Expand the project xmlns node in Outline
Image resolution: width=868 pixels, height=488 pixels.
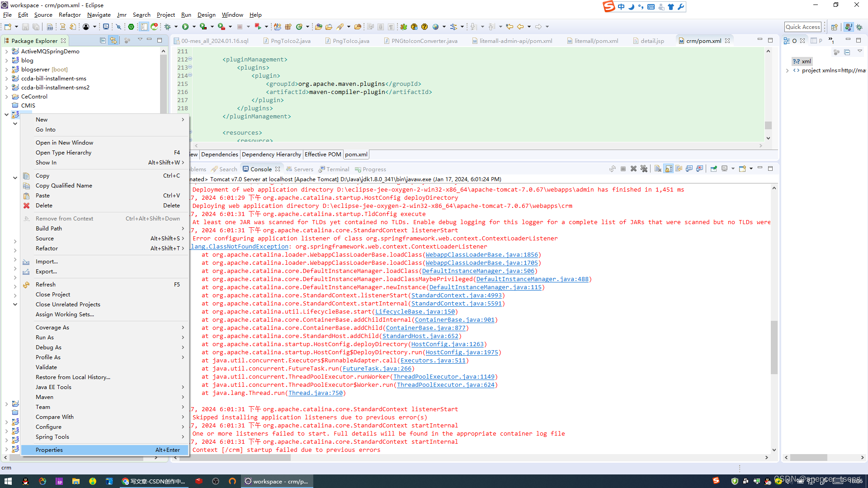coord(788,70)
